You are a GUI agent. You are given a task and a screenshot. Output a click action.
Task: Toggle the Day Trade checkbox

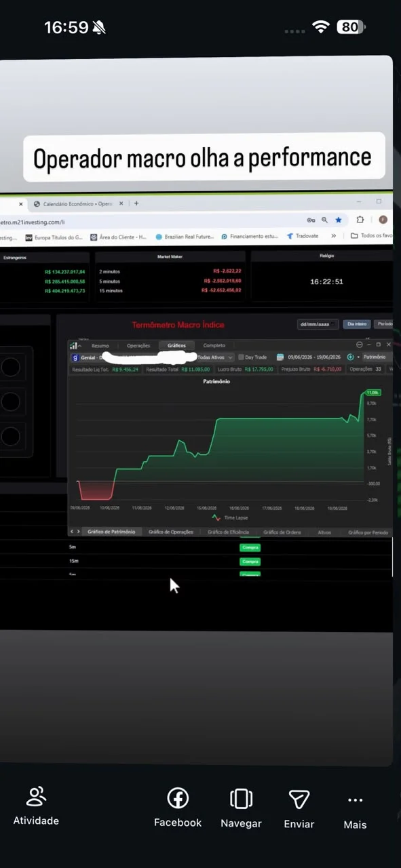point(242,357)
